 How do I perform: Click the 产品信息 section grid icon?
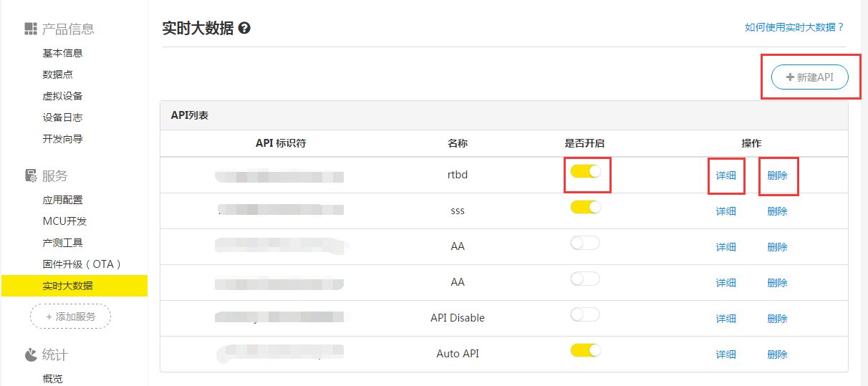[31, 29]
